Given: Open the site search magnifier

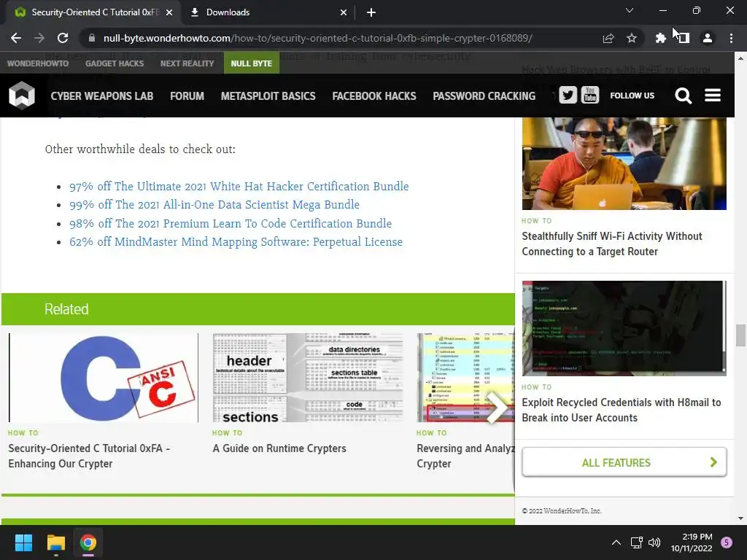Looking at the screenshot, I should [683, 96].
